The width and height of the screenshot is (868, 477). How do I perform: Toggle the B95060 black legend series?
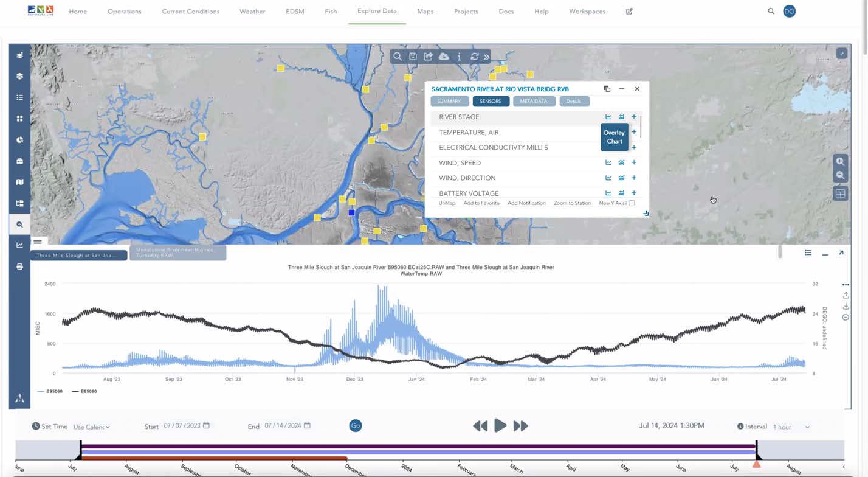coord(84,391)
